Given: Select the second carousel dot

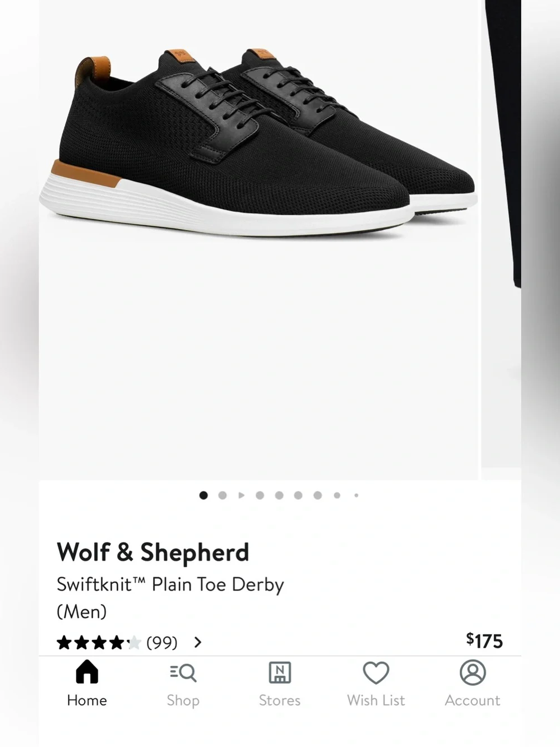Looking at the screenshot, I should coord(223,495).
